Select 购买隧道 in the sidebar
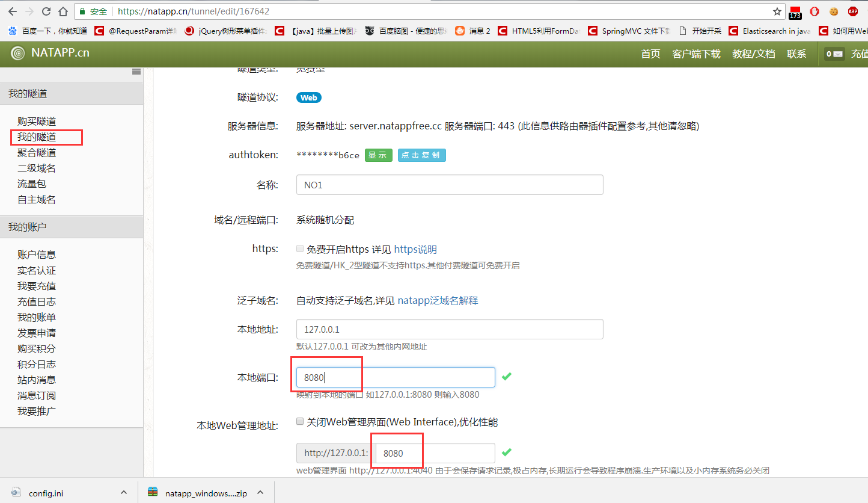Viewport: 868px width, 503px height. [x=37, y=122]
